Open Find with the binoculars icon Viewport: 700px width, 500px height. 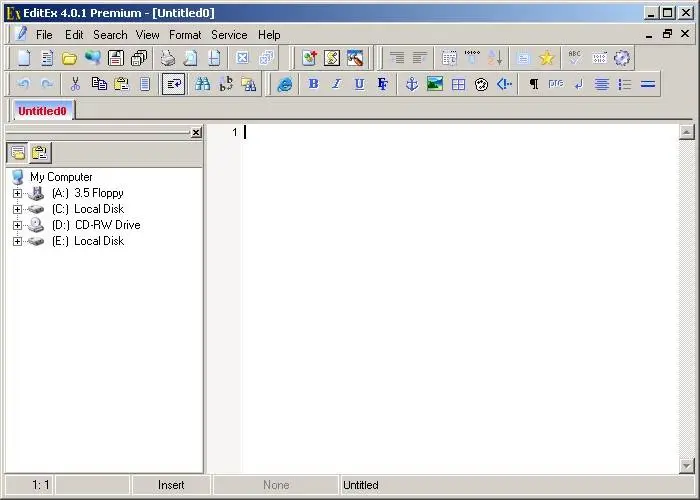pyautogui.click(x=203, y=84)
